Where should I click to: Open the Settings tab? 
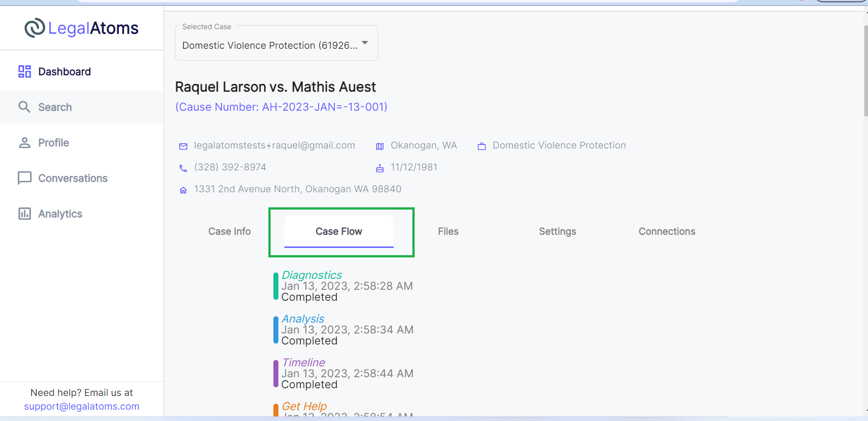click(558, 231)
